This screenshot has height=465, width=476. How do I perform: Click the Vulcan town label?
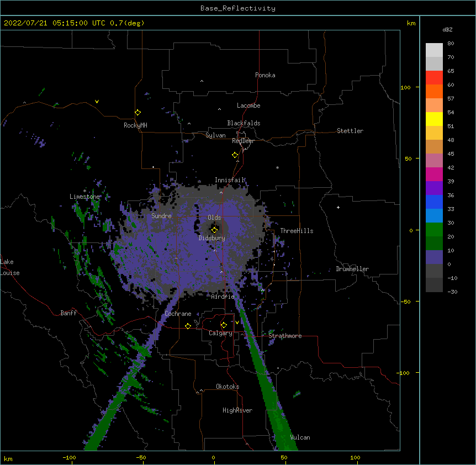point(300,437)
